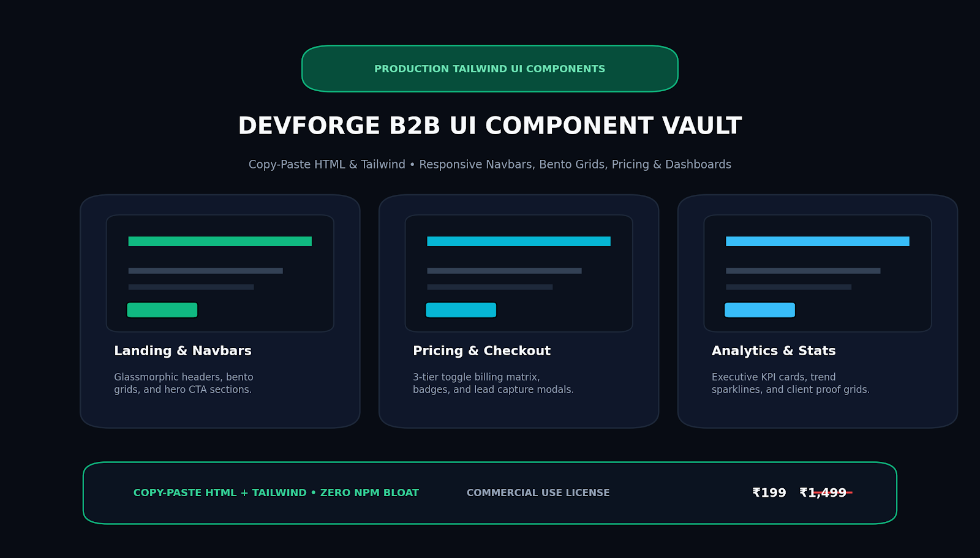Select the Landing & Navbars card title
This screenshot has width=980, height=558.
(x=183, y=351)
